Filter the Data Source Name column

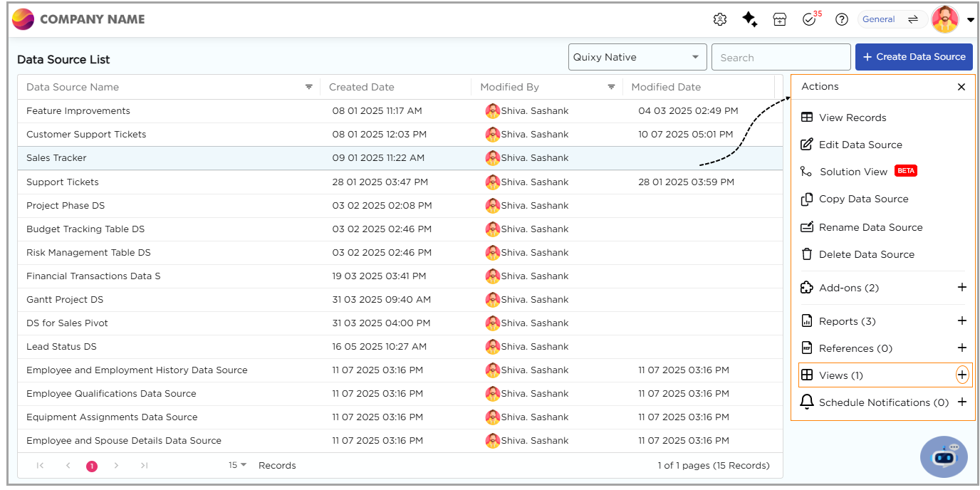click(309, 87)
